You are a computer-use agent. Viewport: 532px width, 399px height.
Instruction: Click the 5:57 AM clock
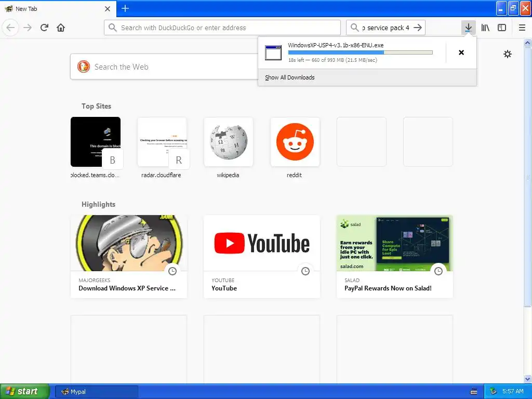(x=512, y=392)
